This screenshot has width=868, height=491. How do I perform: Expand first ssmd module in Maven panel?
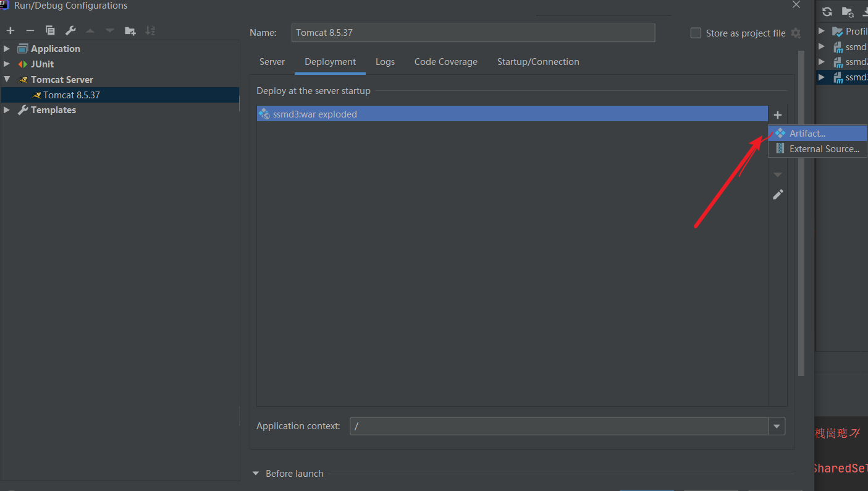(822, 46)
